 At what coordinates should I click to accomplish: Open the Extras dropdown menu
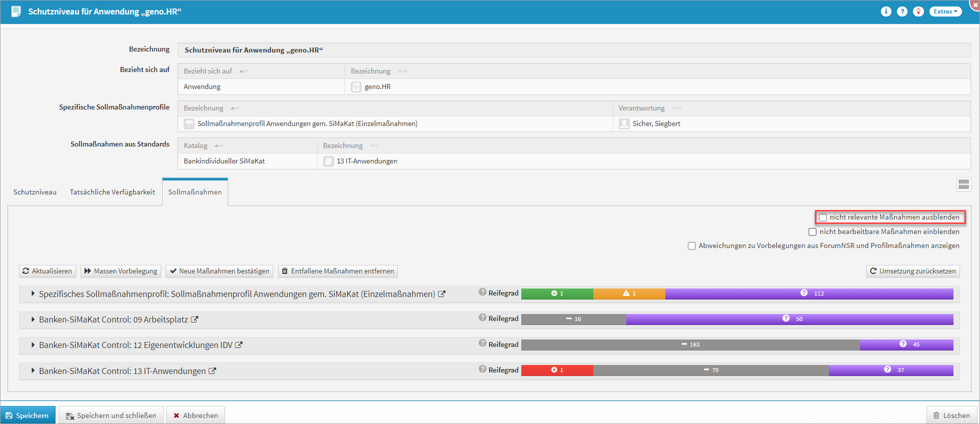click(x=945, y=11)
